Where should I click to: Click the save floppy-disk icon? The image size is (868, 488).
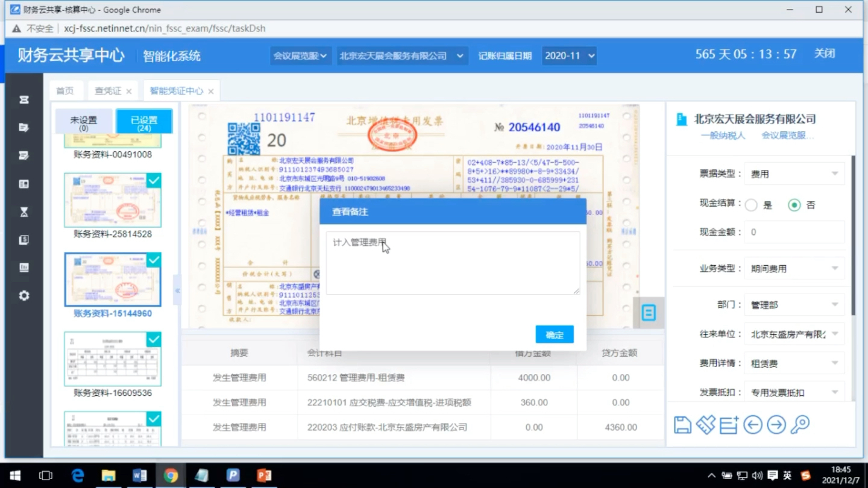(682, 425)
